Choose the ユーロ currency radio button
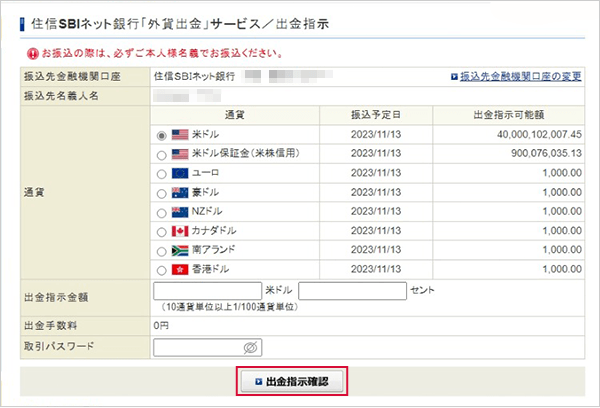 [x=162, y=174]
